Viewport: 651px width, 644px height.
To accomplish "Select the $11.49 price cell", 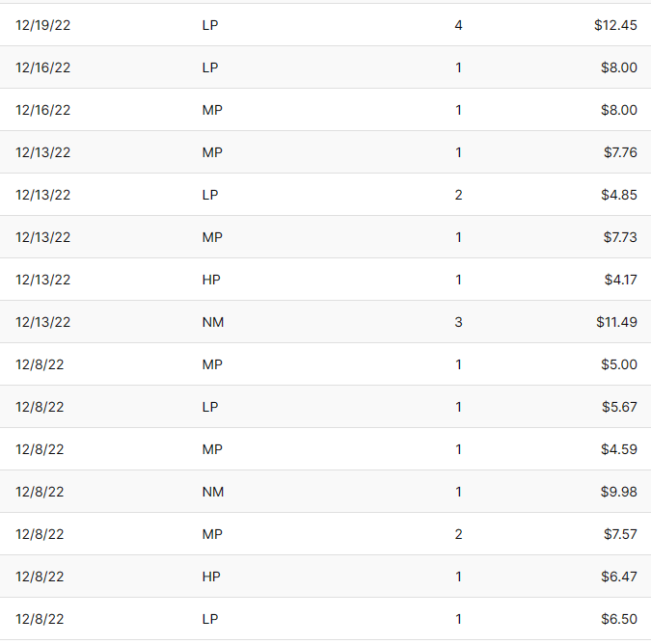I will pyautogui.click(x=616, y=322).
